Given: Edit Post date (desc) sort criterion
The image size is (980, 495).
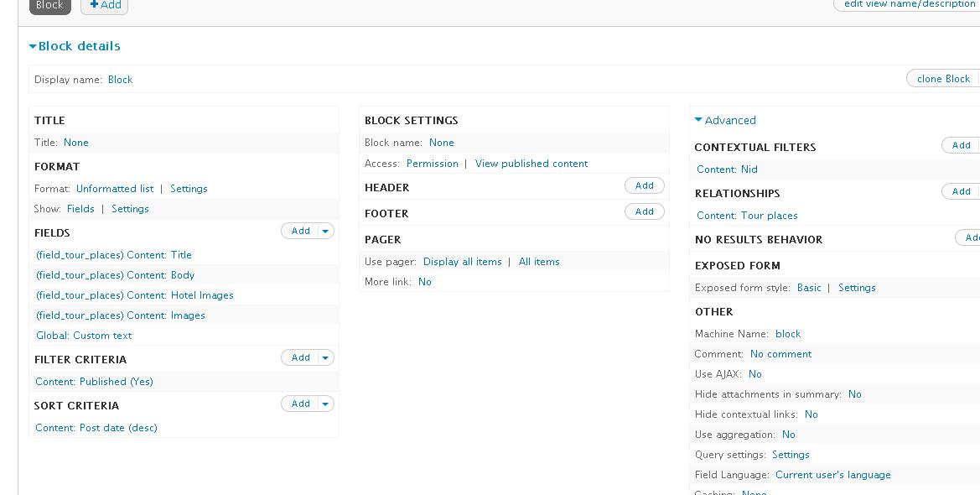Looking at the screenshot, I should click(96, 428).
